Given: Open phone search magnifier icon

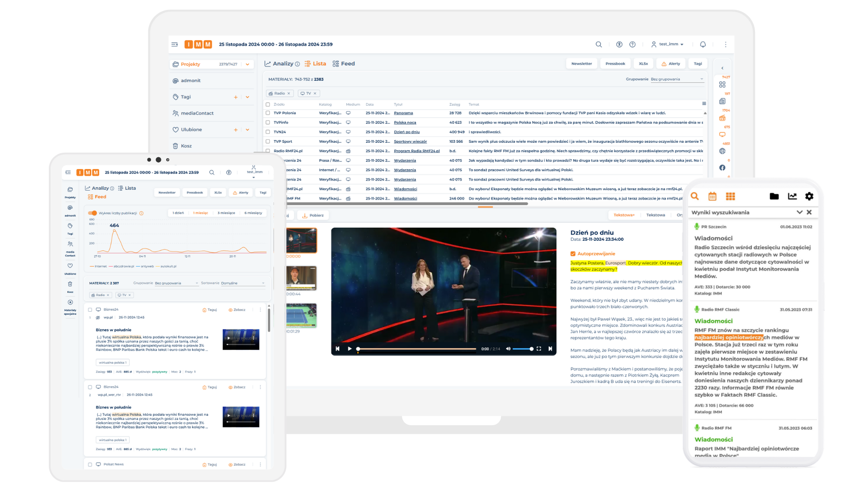Looking at the screenshot, I should 695,196.
